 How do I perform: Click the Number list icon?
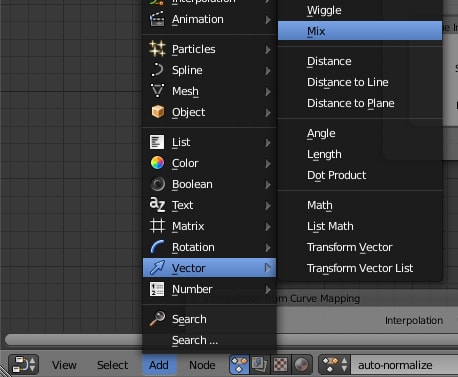pyautogui.click(x=157, y=289)
